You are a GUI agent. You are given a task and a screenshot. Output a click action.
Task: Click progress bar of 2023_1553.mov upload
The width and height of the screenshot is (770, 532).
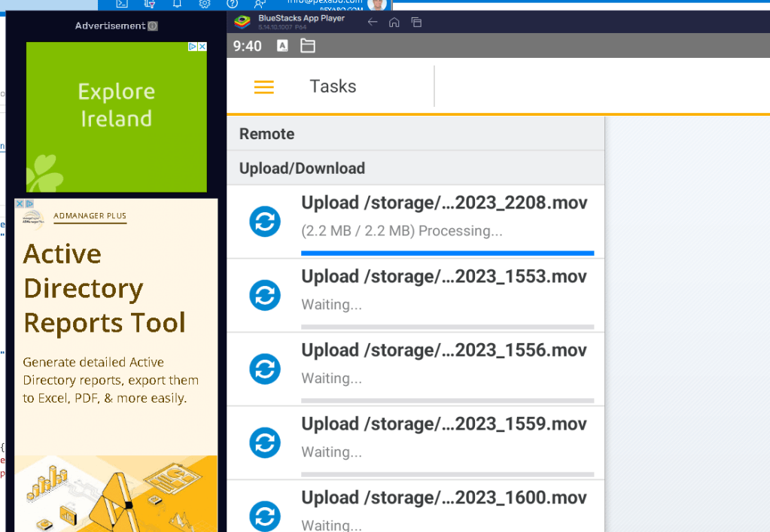(447, 327)
